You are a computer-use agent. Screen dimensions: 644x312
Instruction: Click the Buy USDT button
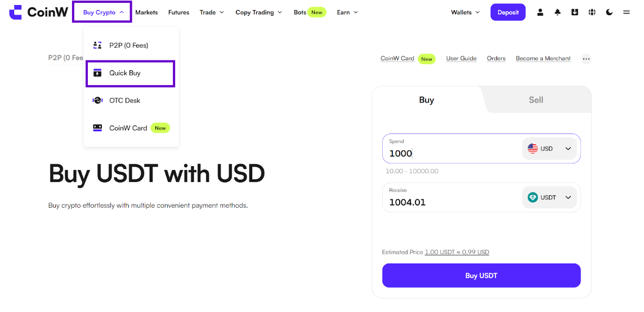[481, 275]
